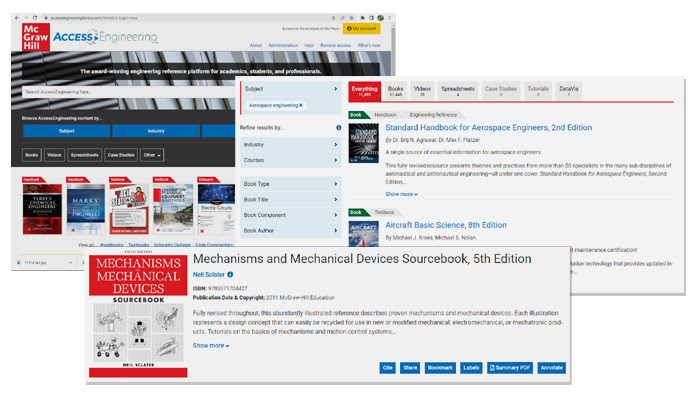Viewport: 700px width, 420px height.
Task: Click the Neil Sclater author link
Action: [208, 274]
